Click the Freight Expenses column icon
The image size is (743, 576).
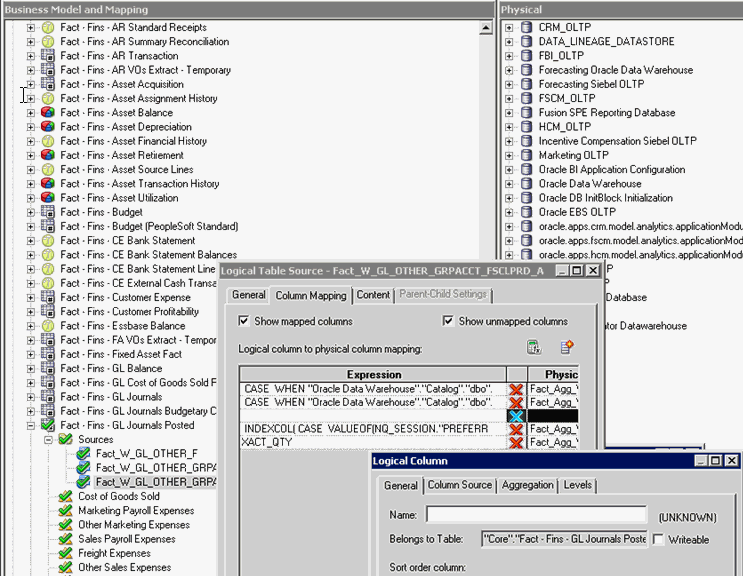pyautogui.click(x=65, y=553)
